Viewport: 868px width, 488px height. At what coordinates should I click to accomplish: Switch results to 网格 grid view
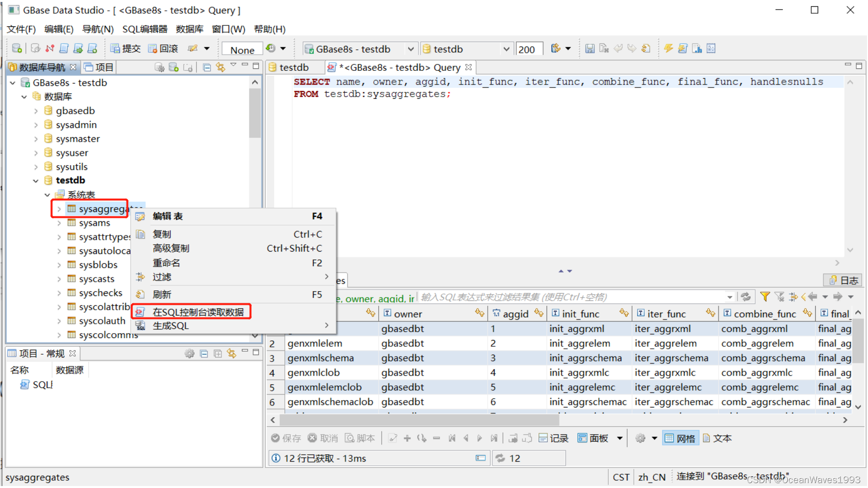680,438
